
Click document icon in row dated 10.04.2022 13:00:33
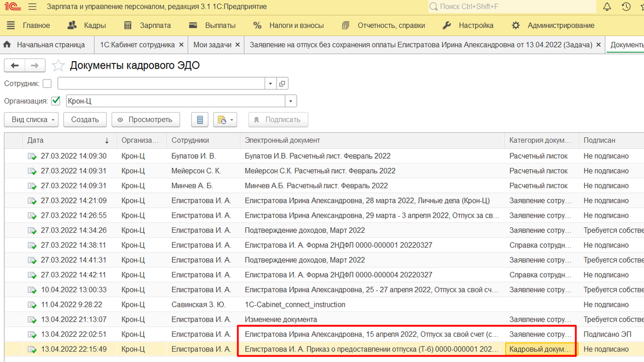[32, 290]
